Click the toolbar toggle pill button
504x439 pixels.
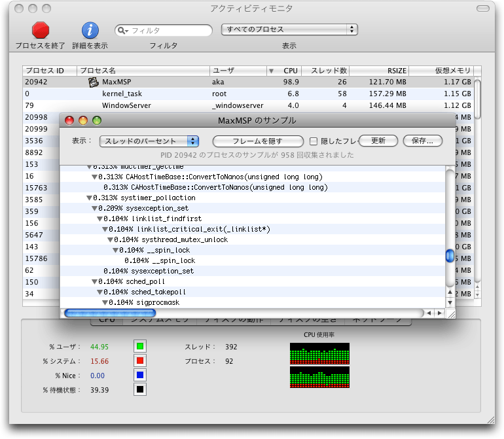click(483, 9)
